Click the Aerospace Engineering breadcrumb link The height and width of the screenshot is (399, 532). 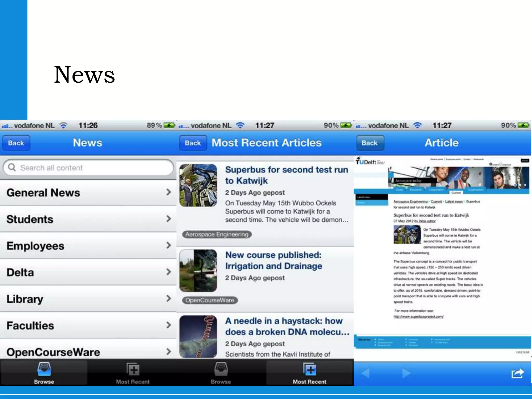coord(410,202)
